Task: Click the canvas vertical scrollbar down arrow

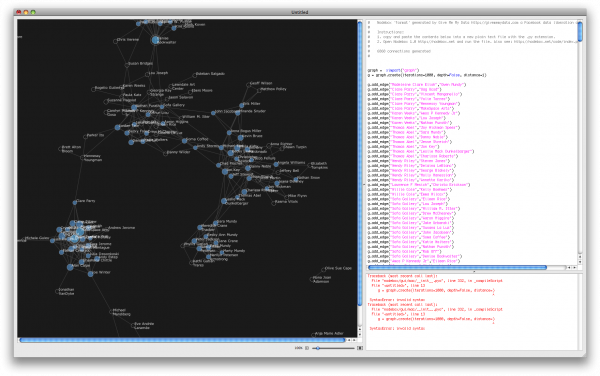Action: point(360,334)
